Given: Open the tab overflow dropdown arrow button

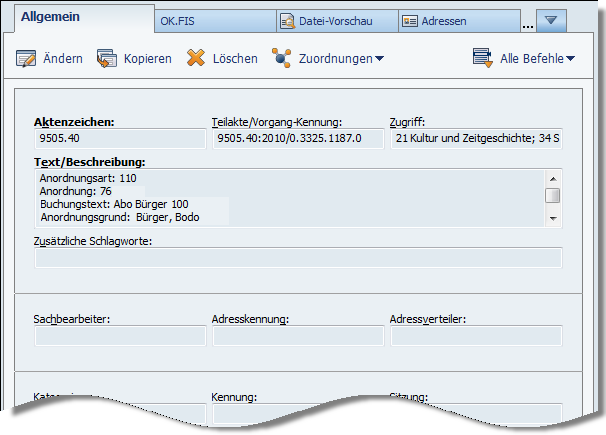Looking at the screenshot, I should 550,19.
